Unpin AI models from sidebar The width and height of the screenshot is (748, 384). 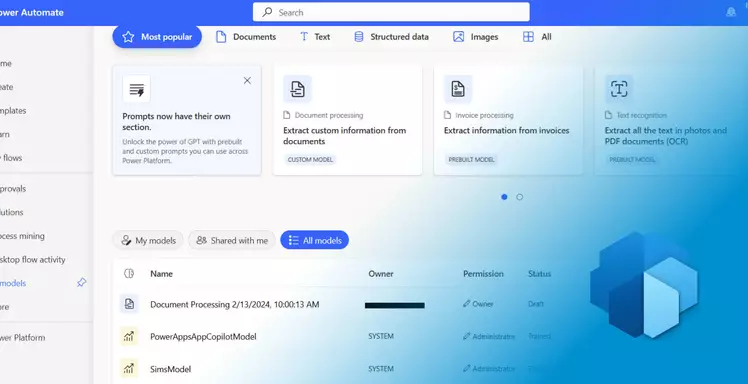coord(82,283)
